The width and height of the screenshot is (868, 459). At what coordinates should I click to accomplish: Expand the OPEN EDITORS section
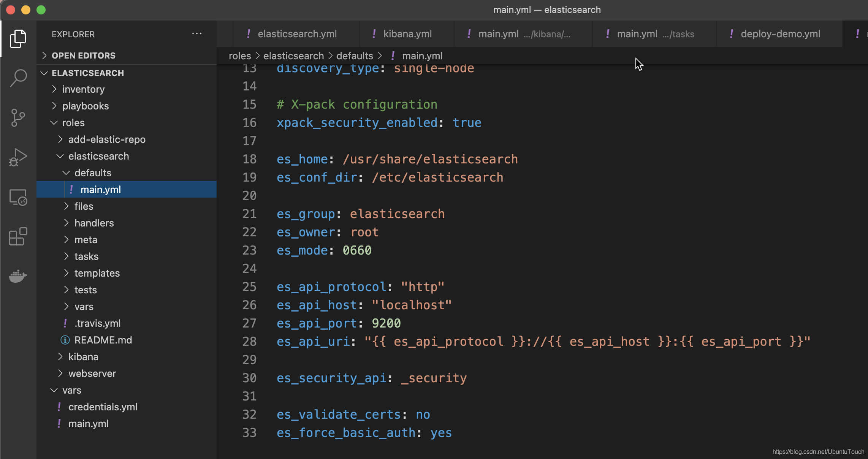coord(84,55)
